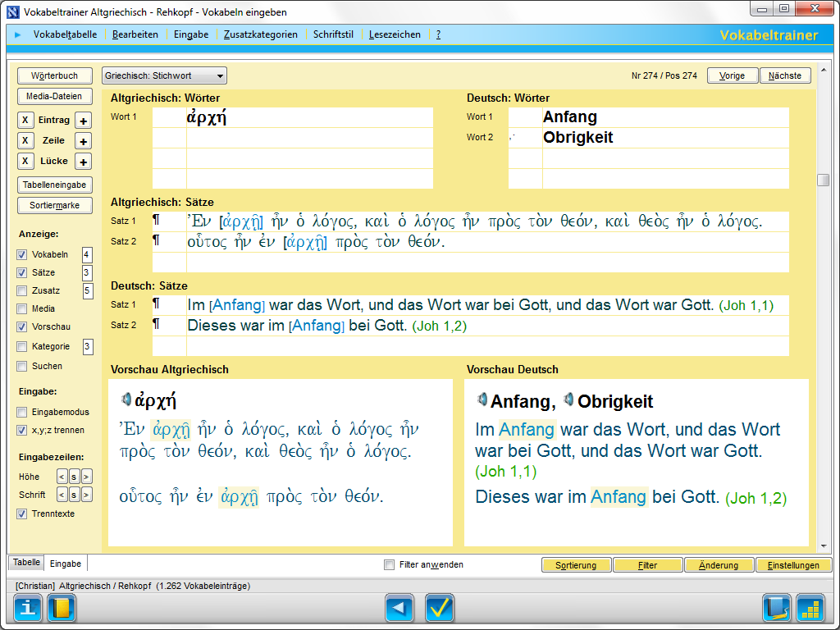Open the Bearbeiten menu
Image resolution: width=840 pixels, height=630 pixels.
[x=135, y=34]
